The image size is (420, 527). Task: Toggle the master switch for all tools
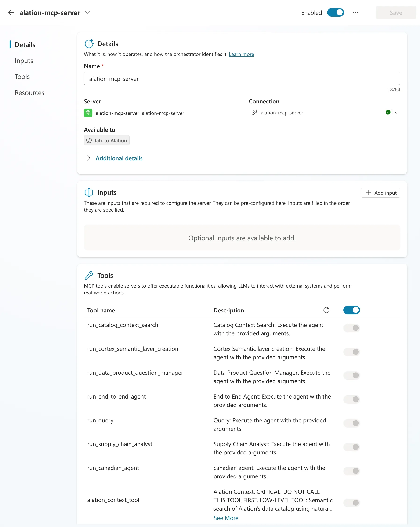coord(351,310)
